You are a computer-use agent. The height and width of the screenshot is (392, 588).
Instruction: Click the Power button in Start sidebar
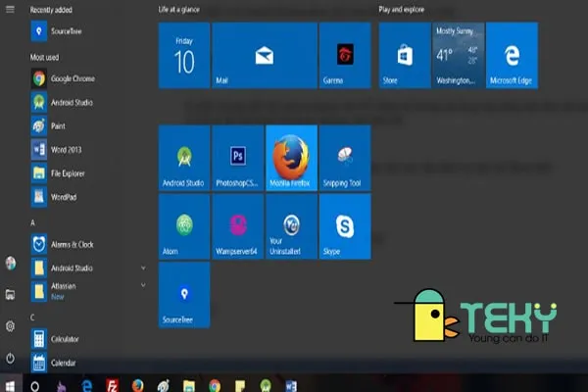[10, 358]
